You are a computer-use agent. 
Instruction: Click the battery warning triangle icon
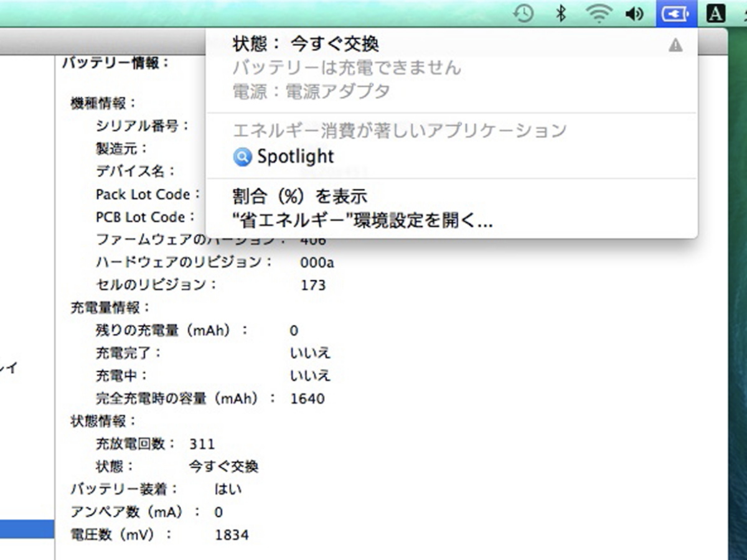[x=675, y=45]
